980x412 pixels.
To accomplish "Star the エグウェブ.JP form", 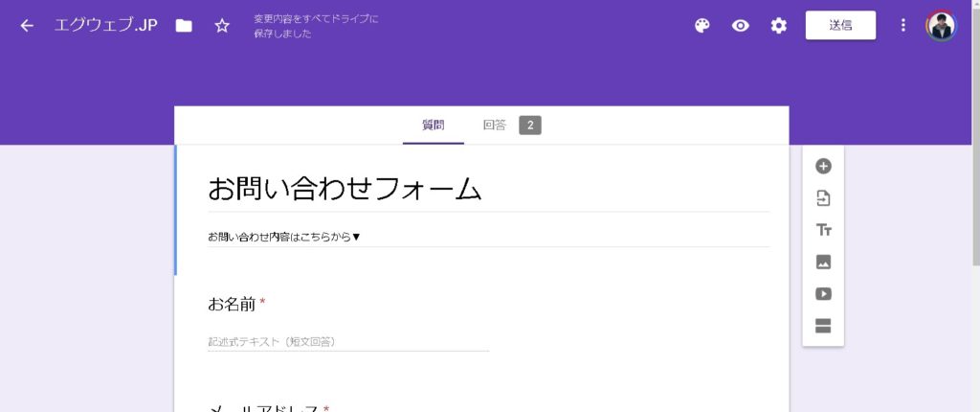I will pyautogui.click(x=222, y=26).
